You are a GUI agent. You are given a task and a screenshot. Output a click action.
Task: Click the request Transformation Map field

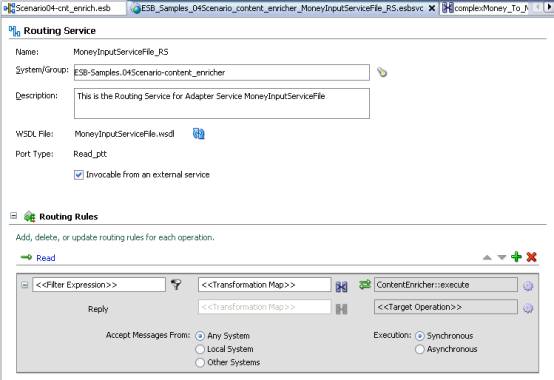click(x=264, y=285)
